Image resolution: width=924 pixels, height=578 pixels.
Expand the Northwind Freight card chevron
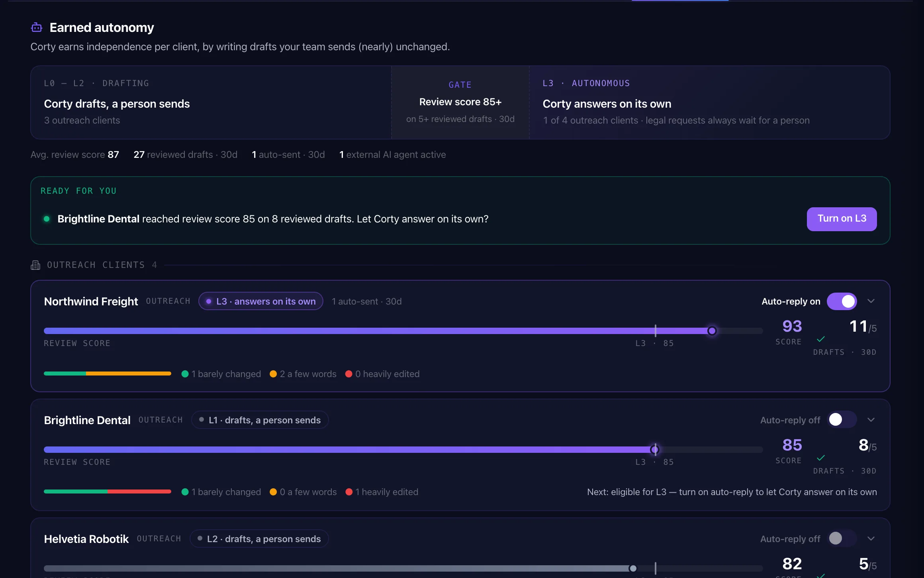[x=871, y=301]
